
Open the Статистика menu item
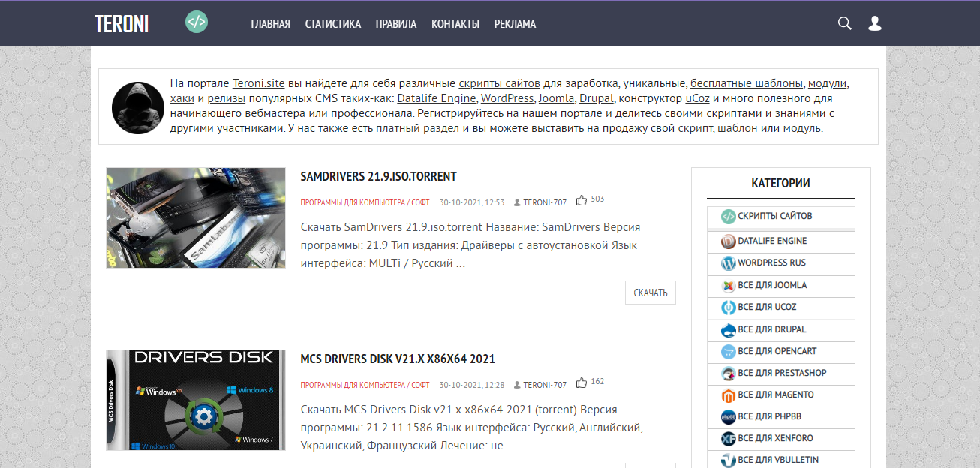(332, 24)
